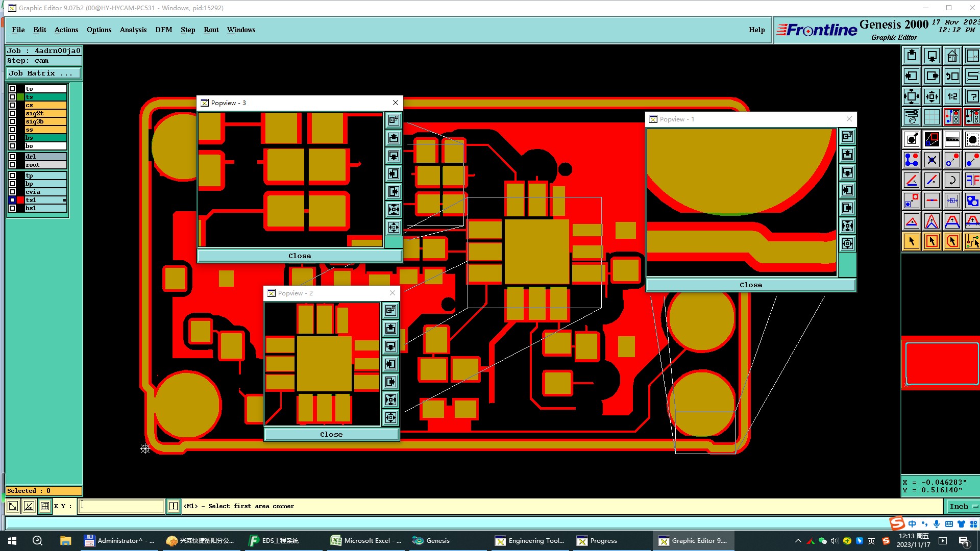Click the red ts1 layer color swatch
The image size is (980, 551).
(x=20, y=200)
